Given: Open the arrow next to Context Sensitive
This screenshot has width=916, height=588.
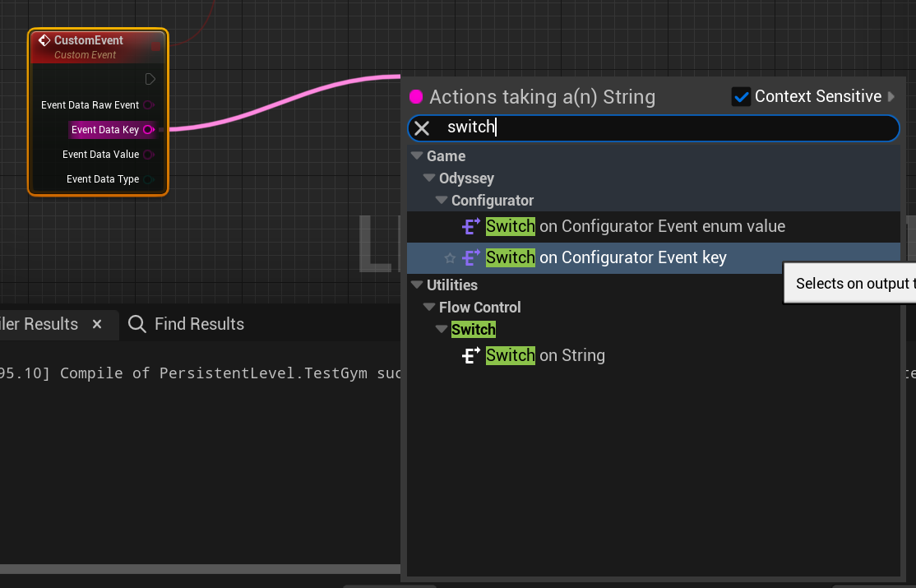Looking at the screenshot, I should (892, 97).
